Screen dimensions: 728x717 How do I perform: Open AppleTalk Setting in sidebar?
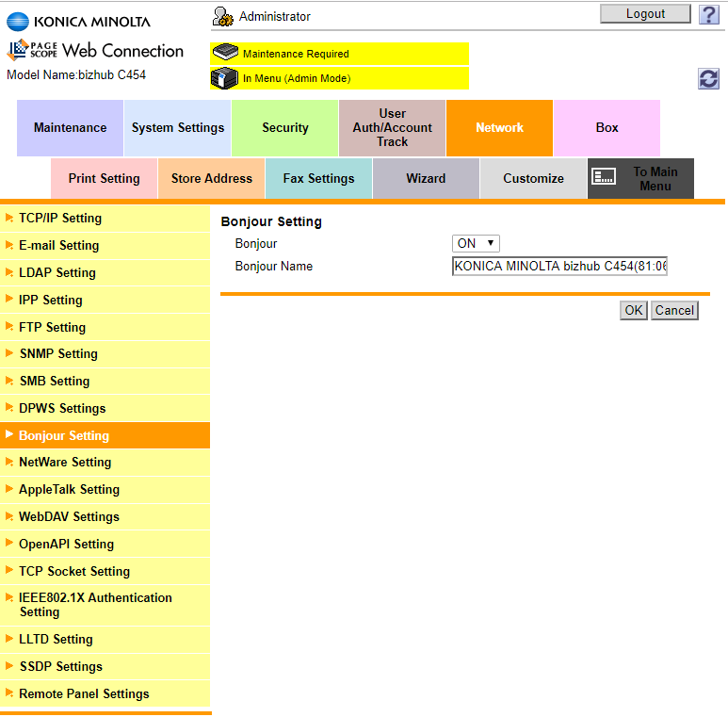click(x=105, y=489)
